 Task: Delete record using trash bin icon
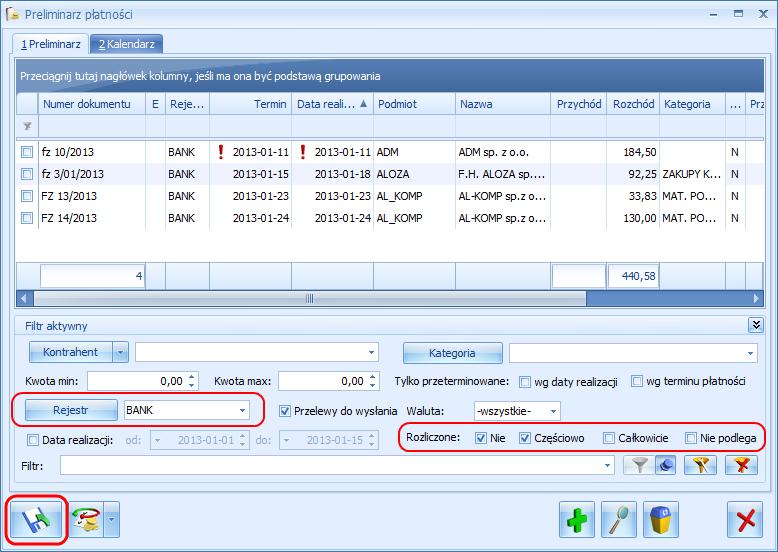pos(661,520)
